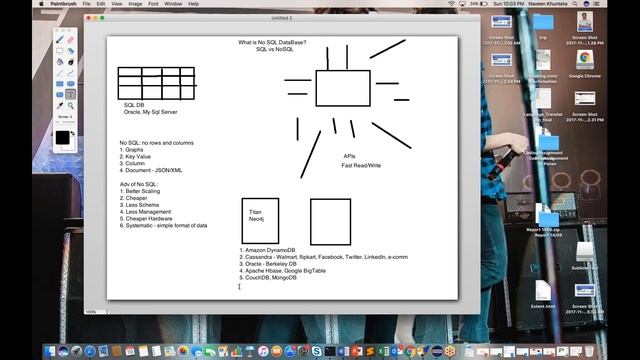Open the File menu
The width and height of the screenshot is (640, 360).
point(87,4)
